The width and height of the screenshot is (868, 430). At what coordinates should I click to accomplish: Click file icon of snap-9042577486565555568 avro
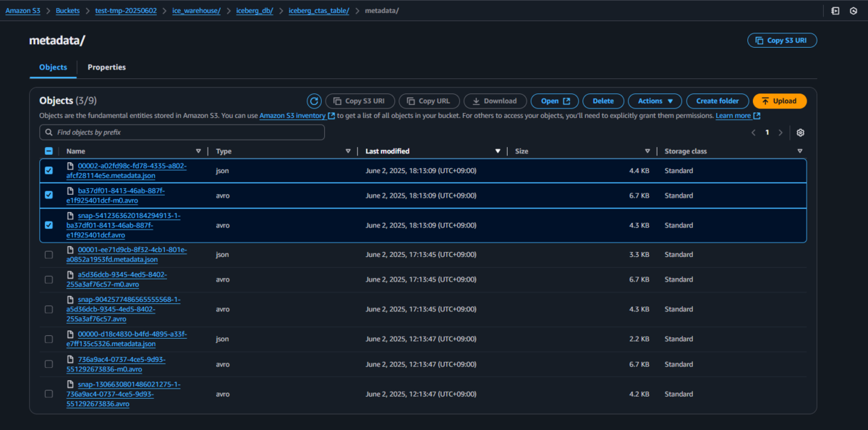71,300
